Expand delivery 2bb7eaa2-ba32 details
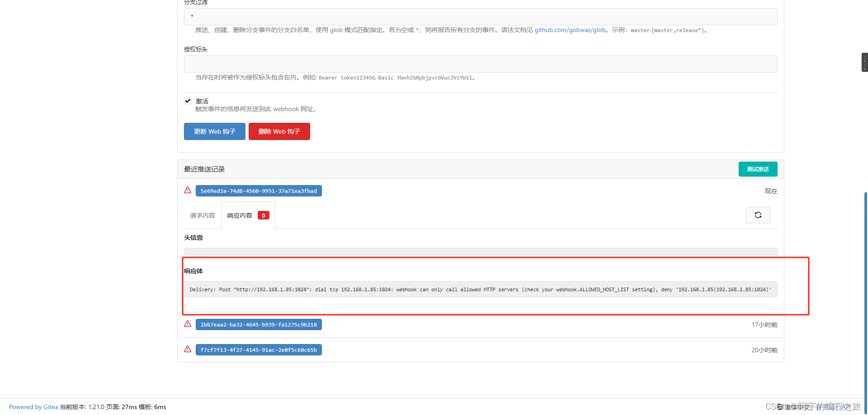 (x=258, y=324)
